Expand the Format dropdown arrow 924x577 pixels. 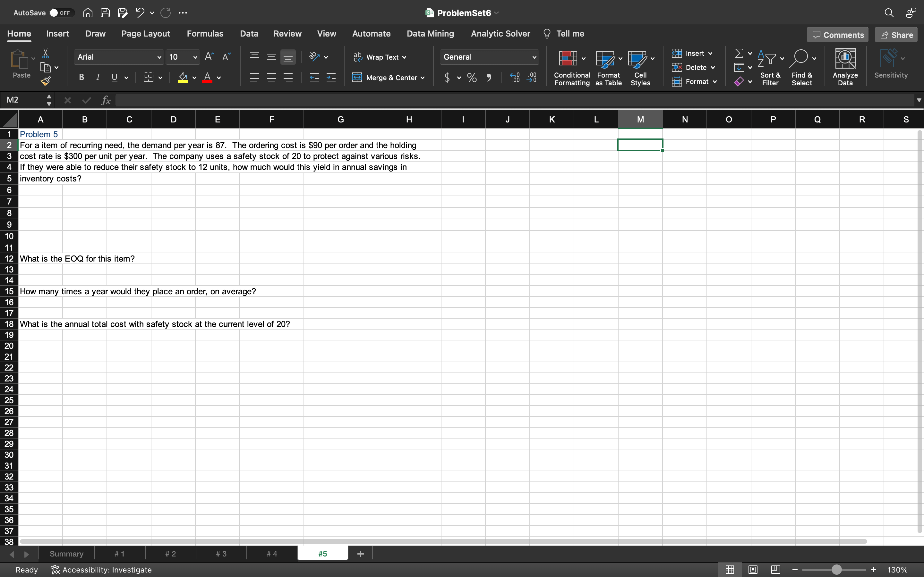tap(716, 81)
